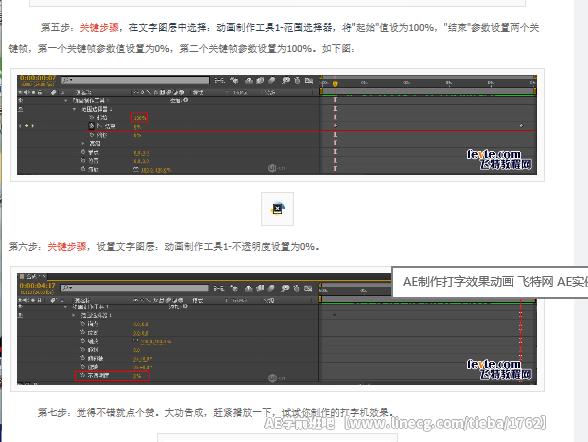
Task: Toggle the 倾斜 stopwatch in step six panel
Action: click(x=83, y=349)
